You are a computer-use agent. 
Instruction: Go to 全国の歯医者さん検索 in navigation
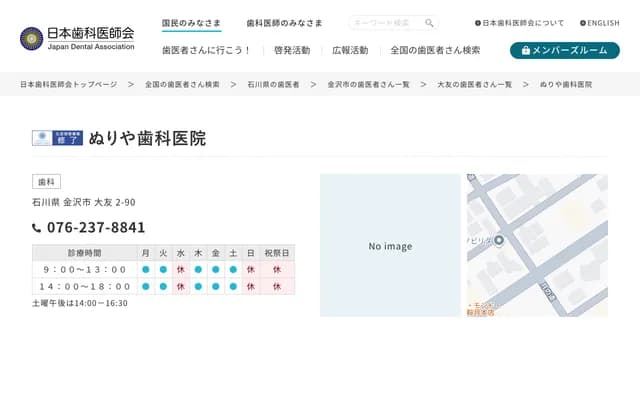tap(435, 50)
